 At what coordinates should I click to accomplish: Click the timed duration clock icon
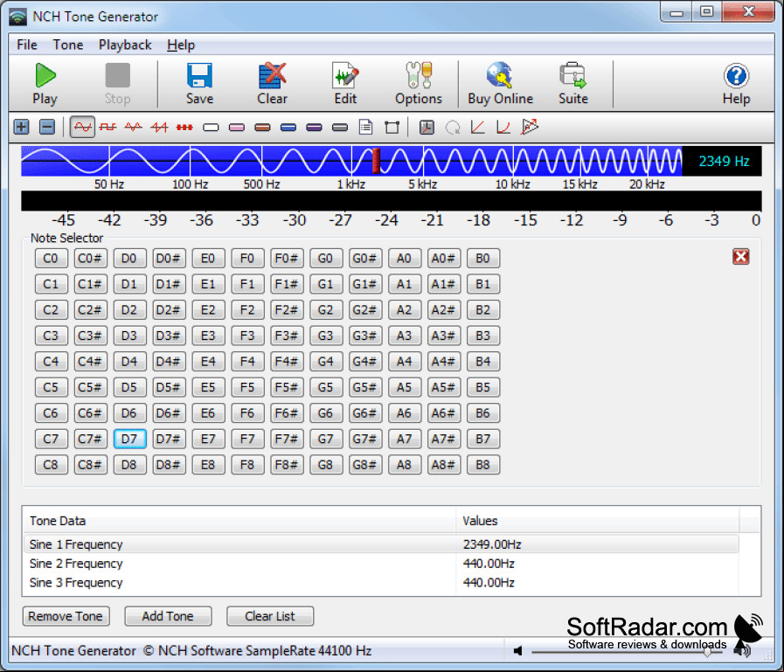[427, 127]
